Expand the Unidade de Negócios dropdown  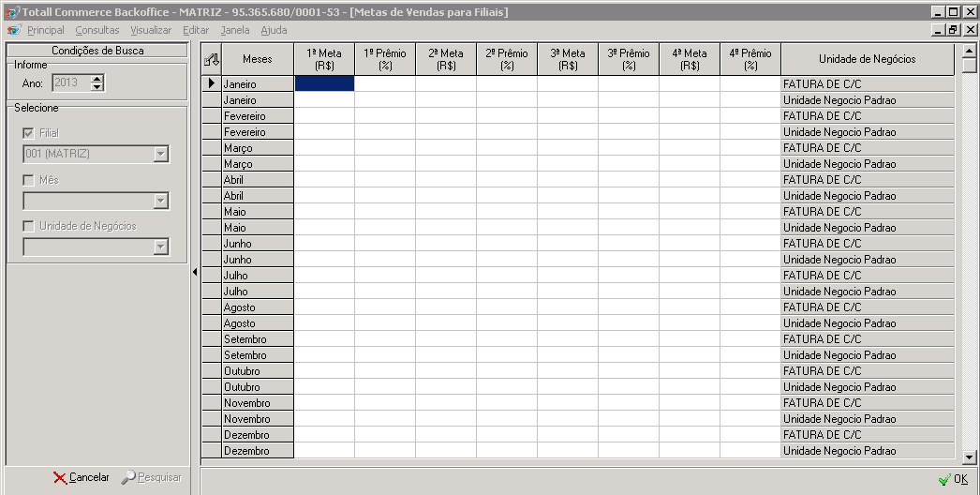(x=160, y=247)
